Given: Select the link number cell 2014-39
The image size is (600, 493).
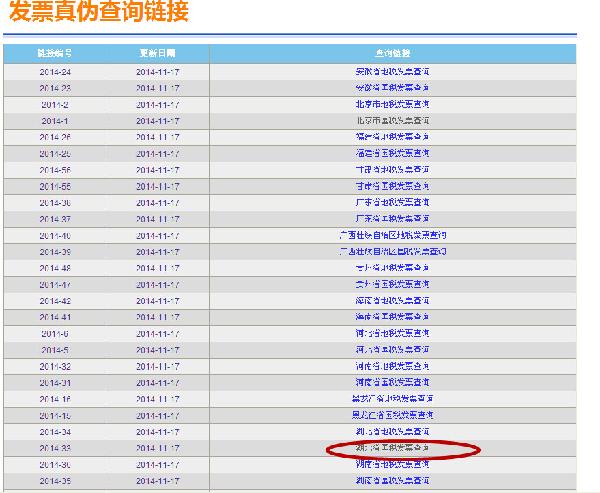Looking at the screenshot, I should coord(55,252).
